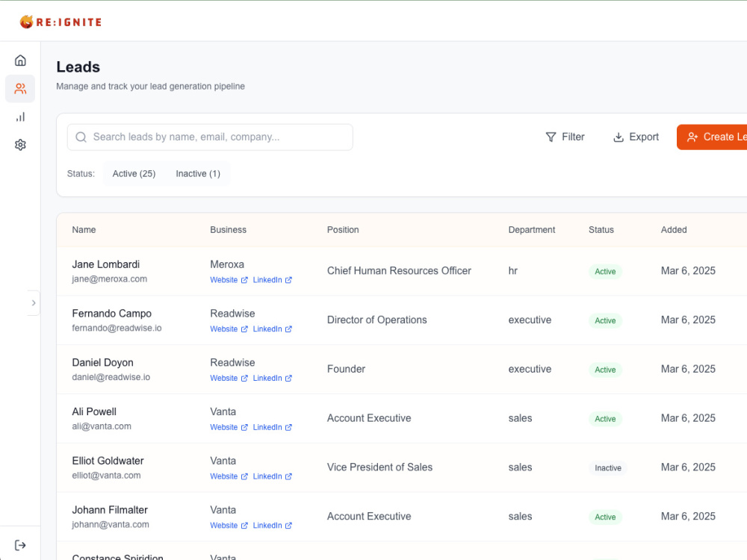
Task: Select the Leads people icon in sidebar
Action: [x=20, y=89]
